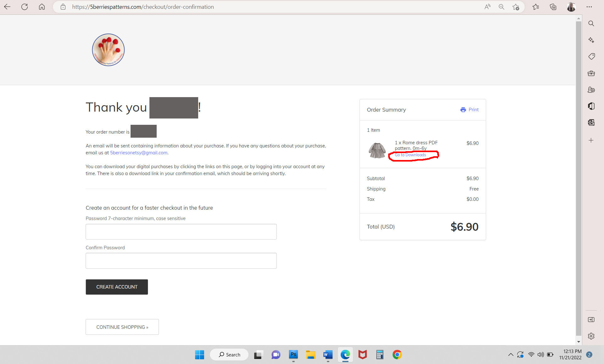Open Edge Settings and more menu
The height and width of the screenshot is (364, 604).
coord(589,7)
